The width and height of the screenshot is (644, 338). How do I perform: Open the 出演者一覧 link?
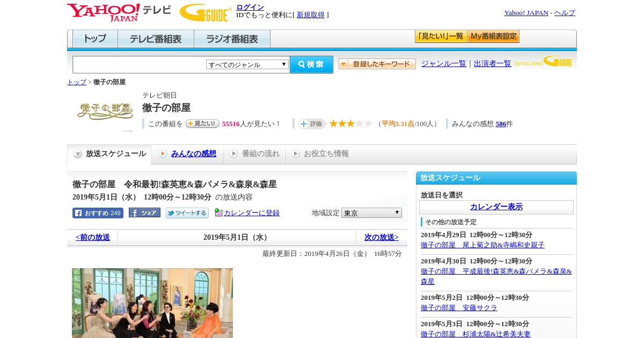click(x=493, y=63)
